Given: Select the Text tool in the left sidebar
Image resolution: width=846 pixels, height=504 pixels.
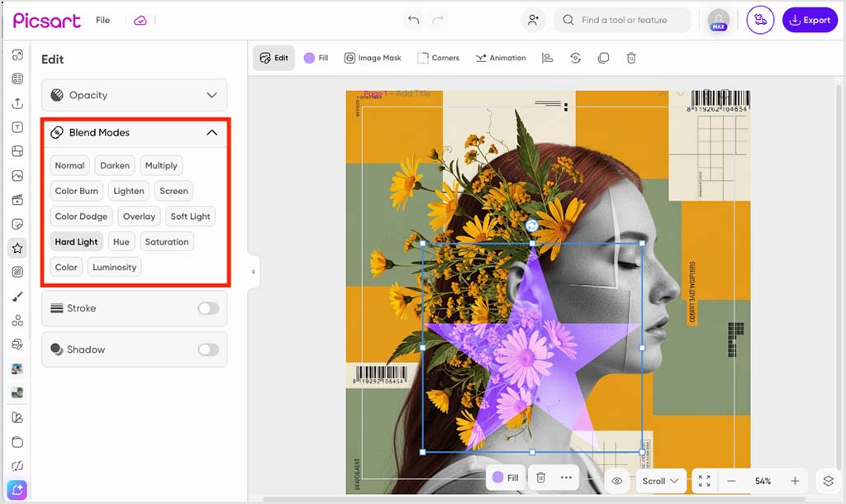Looking at the screenshot, I should click(17, 127).
